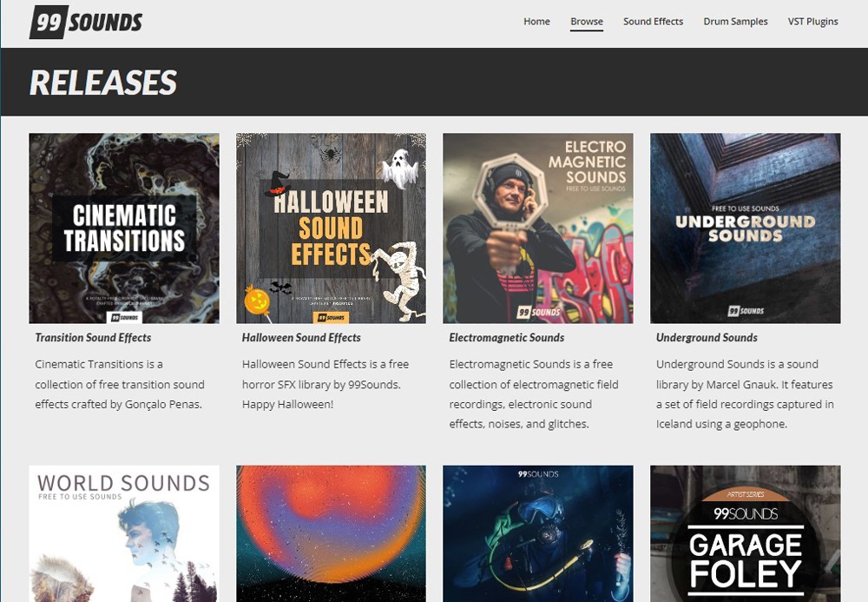Open the scuba diver underwater cover image

click(x=538, y=534)
